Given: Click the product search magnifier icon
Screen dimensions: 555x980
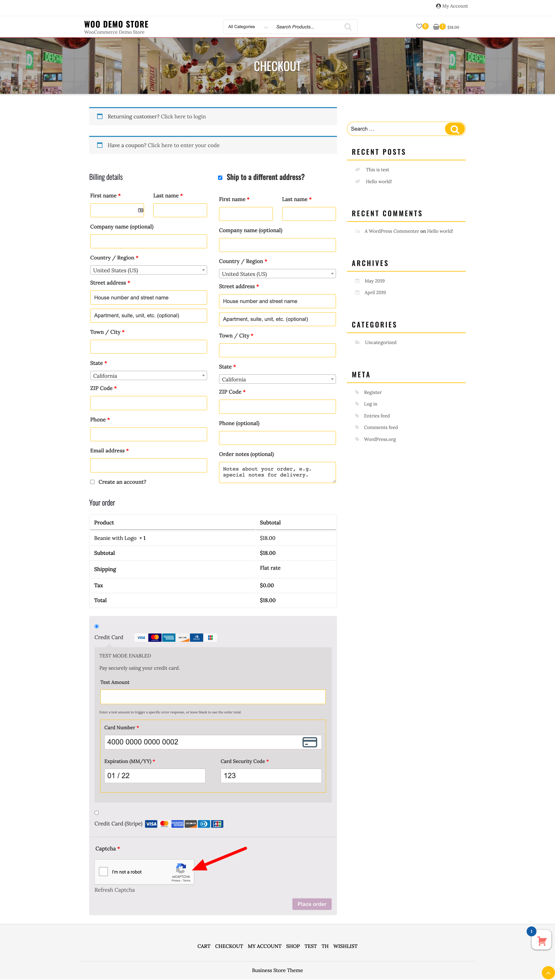Looking at the screenshot, I should (348, 27).
